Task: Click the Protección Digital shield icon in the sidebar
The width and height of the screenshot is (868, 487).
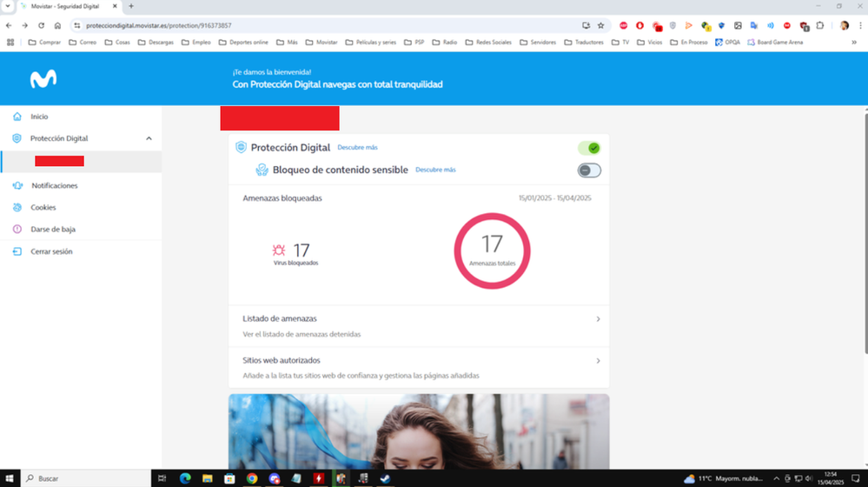Action: 17,138
